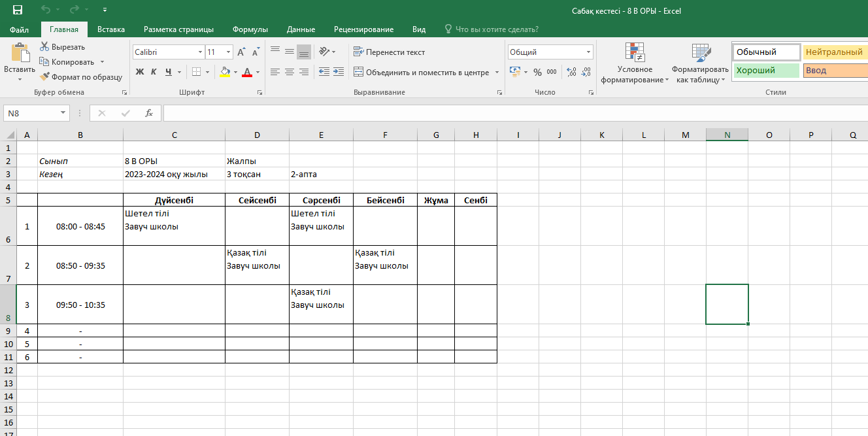
Task: Toggle bold (Ж) formatting
Action: tap(140, 73)
